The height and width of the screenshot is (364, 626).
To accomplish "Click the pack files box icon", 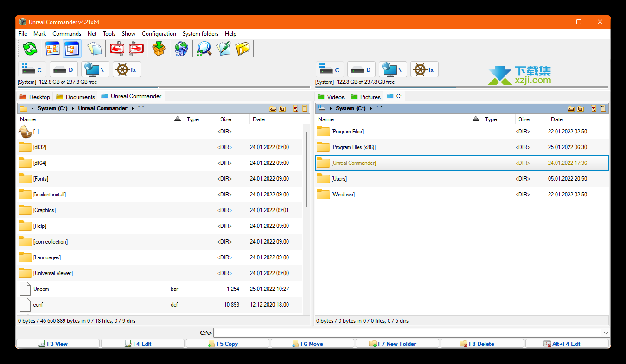I will [x=159, y=48].
